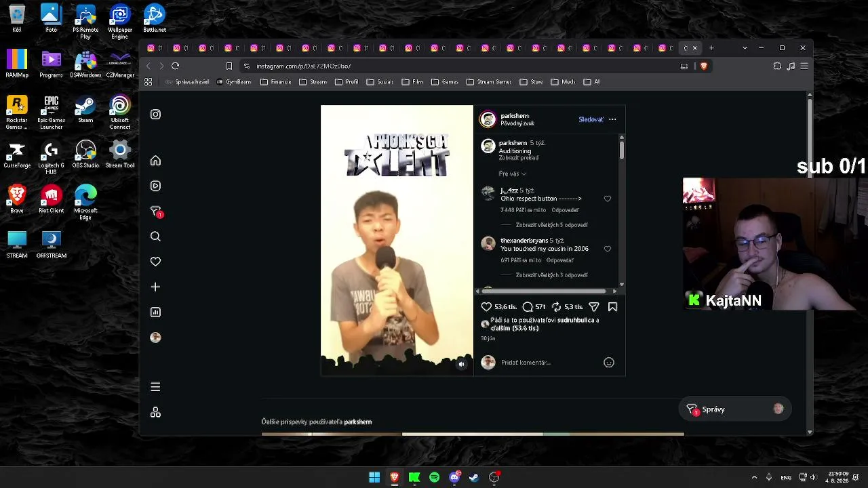Open the Windows Start menu
This screenshot has height=488, width=868.
pos(374,477)
